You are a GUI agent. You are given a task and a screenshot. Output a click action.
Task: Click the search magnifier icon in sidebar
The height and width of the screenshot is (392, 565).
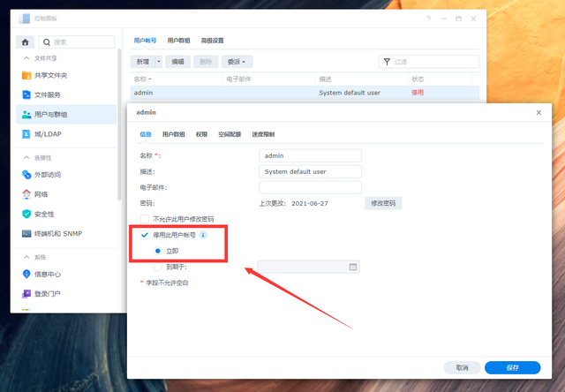click(x=47, y=42)
